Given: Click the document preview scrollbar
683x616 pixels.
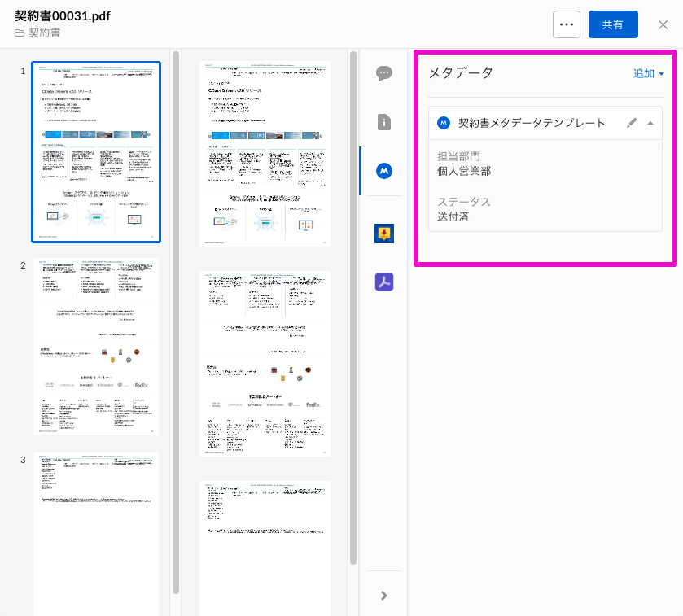Looking at the screenshot, I should (353, 308).
